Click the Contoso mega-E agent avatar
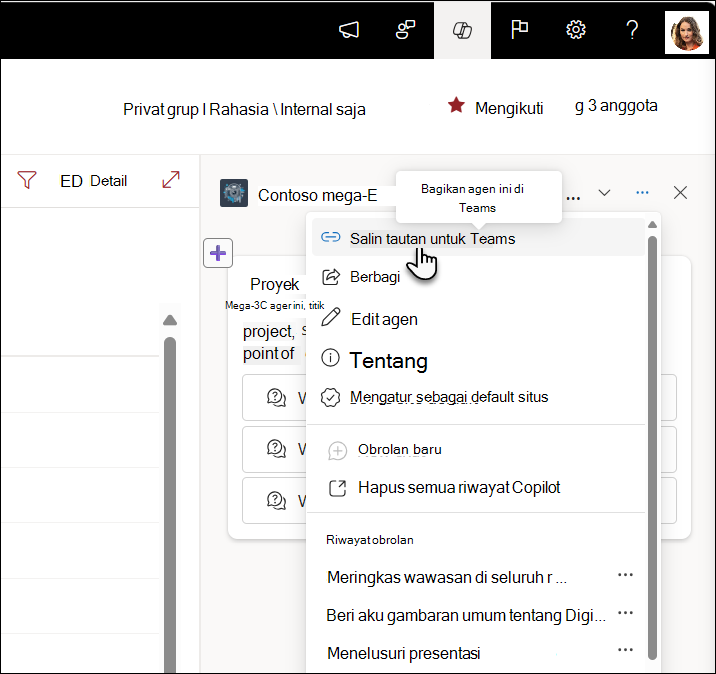716x674 pixels. click(234, 193)
